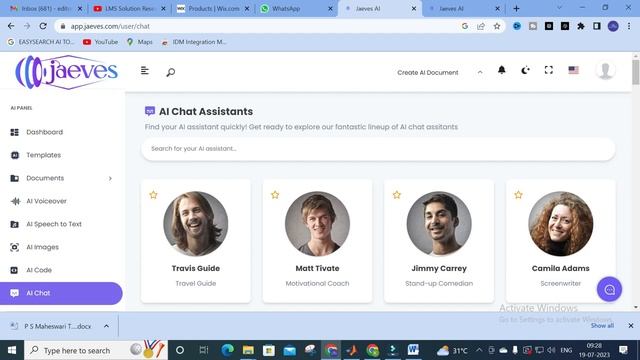640x360 pixels.
Task: Open the EASYSEARCH AI TO... bookmark
Action: coord(41,42)
